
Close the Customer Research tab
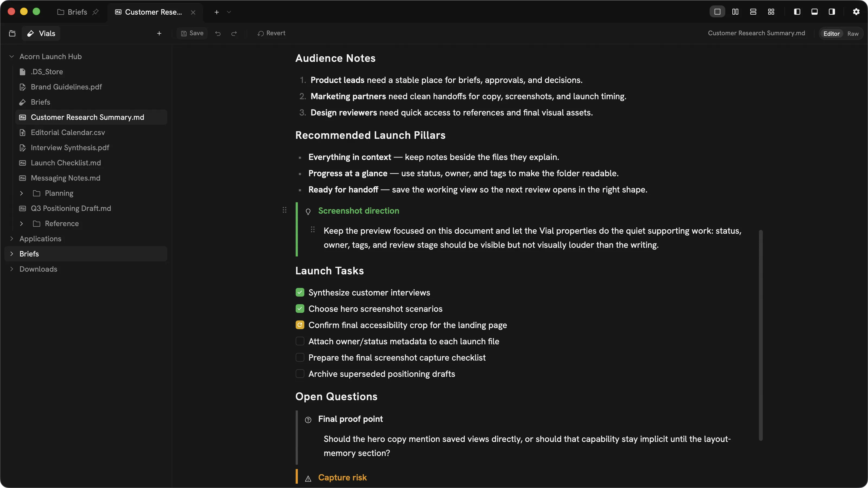[x=193, y=12]
